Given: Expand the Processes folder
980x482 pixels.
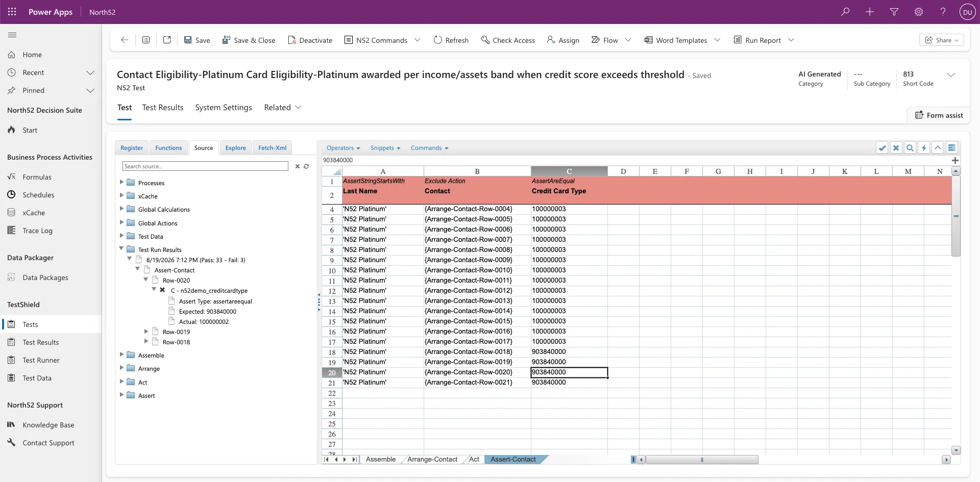Looking at the screenshot, I should pos(121,182).
